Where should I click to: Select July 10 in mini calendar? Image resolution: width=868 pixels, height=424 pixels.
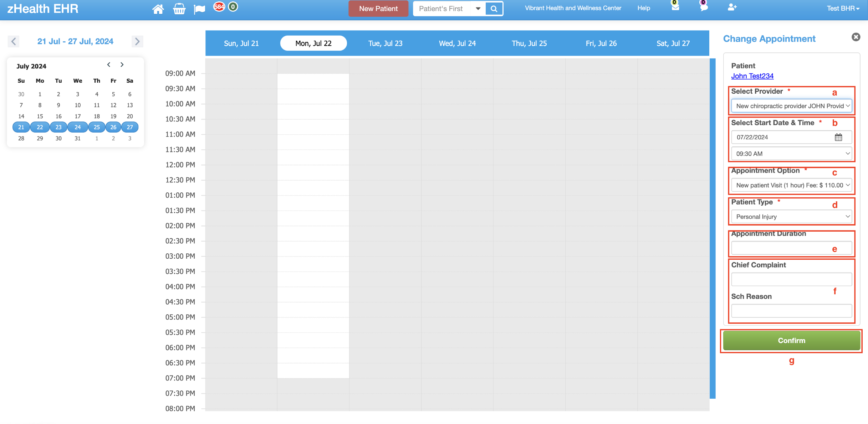77,105
